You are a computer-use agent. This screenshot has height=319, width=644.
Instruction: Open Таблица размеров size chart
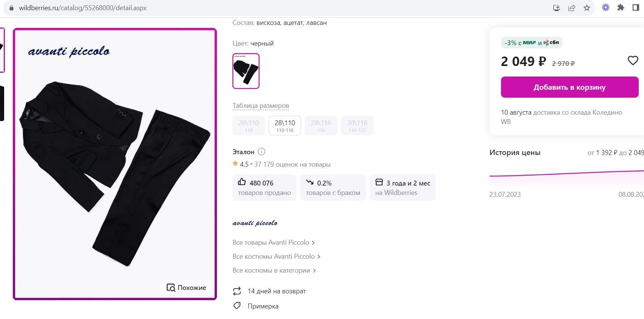click(x=261, y=106)
